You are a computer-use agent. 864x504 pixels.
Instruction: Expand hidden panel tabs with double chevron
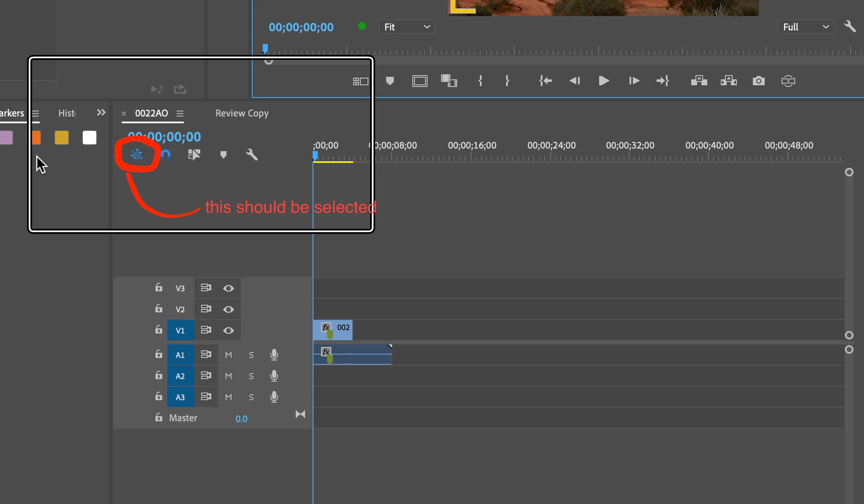point(101,112)
